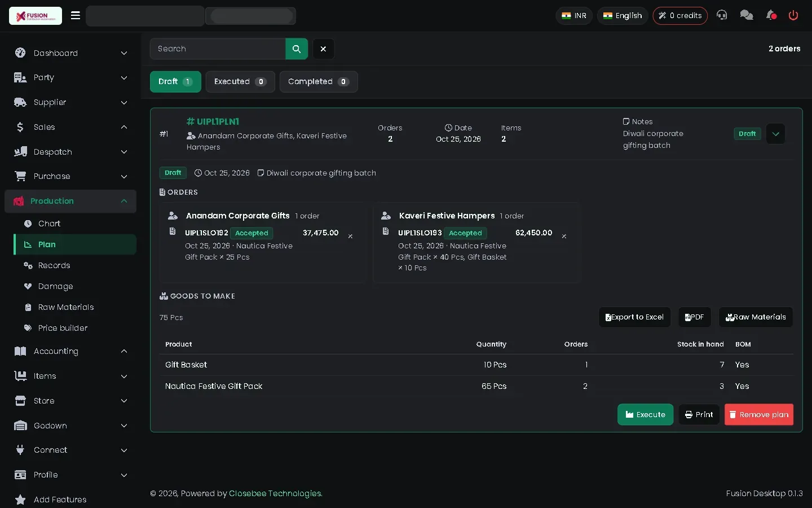Viewport: 812px width, 508px height.
Task: Click Export to Excel
Action: pyautogui.click(x=634, y=317)
